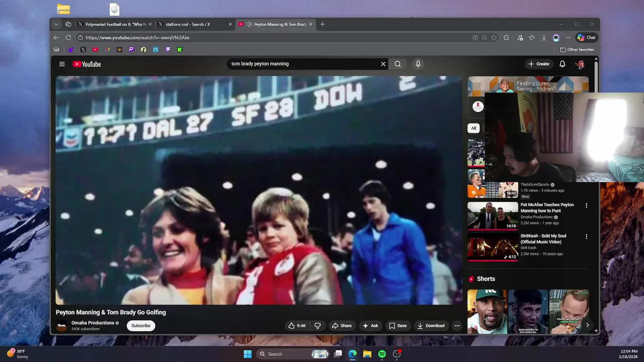Open Edge settings and more menu
Viewport: 644px width, 362px height.
[x=568, y=38]
